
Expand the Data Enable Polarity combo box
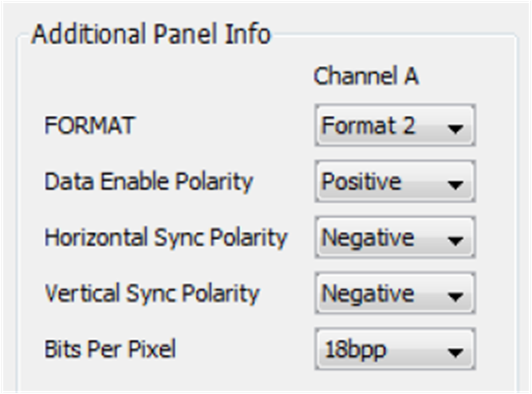394,182
